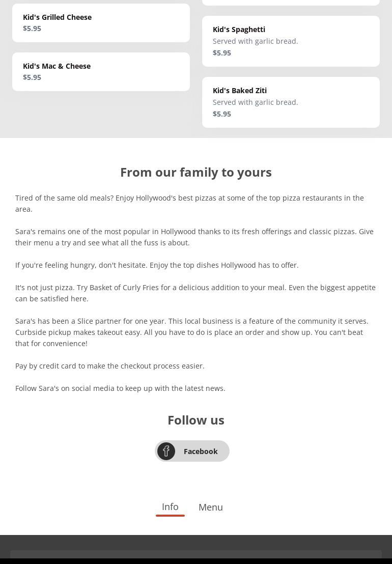Click the "From our family to yours" heading
392x564 pixels.
(x=196, y=172)
